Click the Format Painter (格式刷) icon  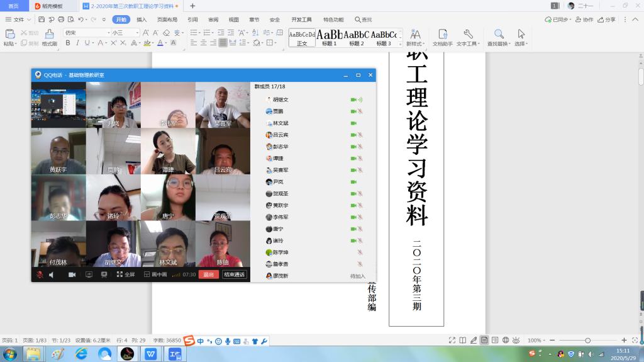click(x=49, y=34)
